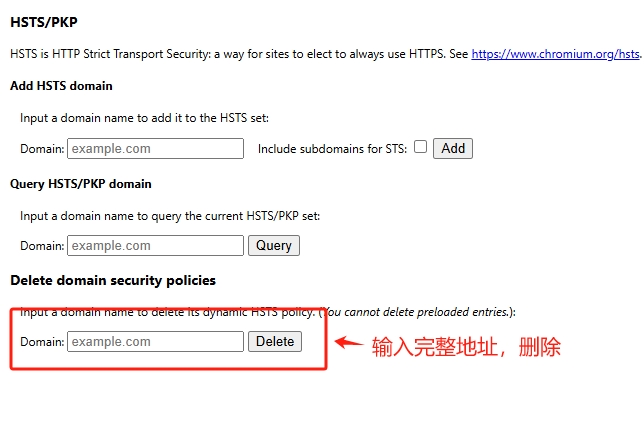Focus the Domain field in the Query section
644x424 pixels.
coord(155,245)
